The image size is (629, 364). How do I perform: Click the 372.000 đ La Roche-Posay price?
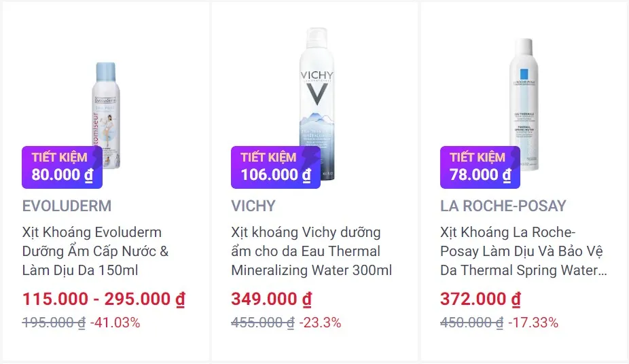(480, 299)
